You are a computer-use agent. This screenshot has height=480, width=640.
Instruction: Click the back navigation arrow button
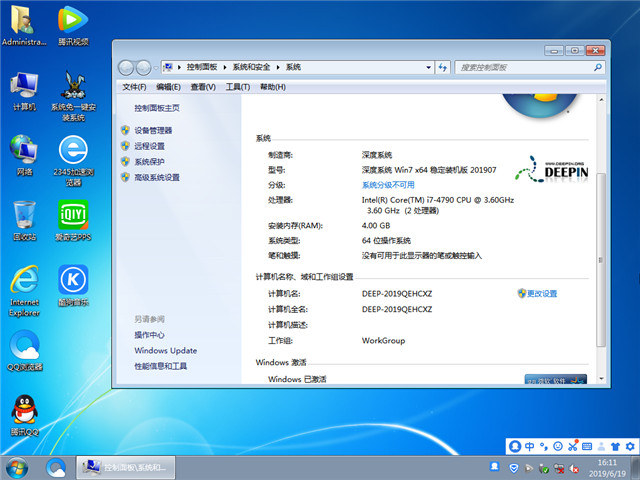pos(126,68)
